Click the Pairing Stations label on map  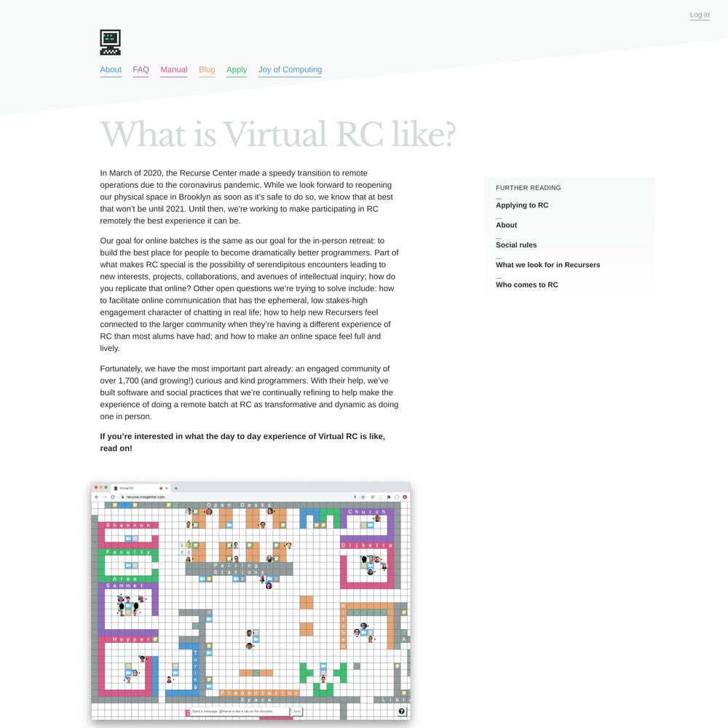coord(239,569)
